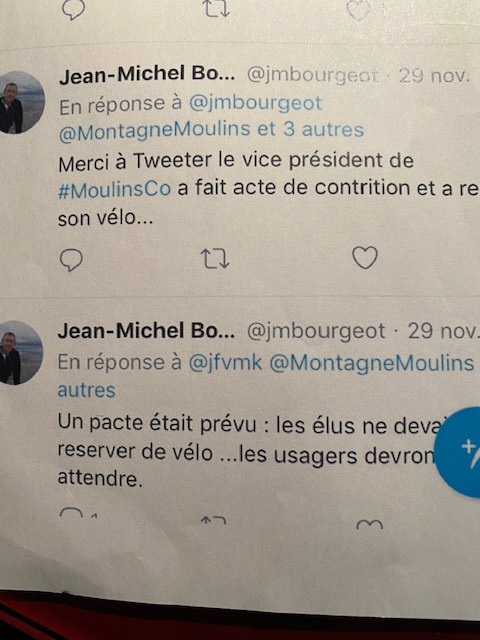Open Jean-Michel Bo... name on first tweet
The width and height of the screenshot is (480, 640).
pyautogui.click(x=147, y=75)
